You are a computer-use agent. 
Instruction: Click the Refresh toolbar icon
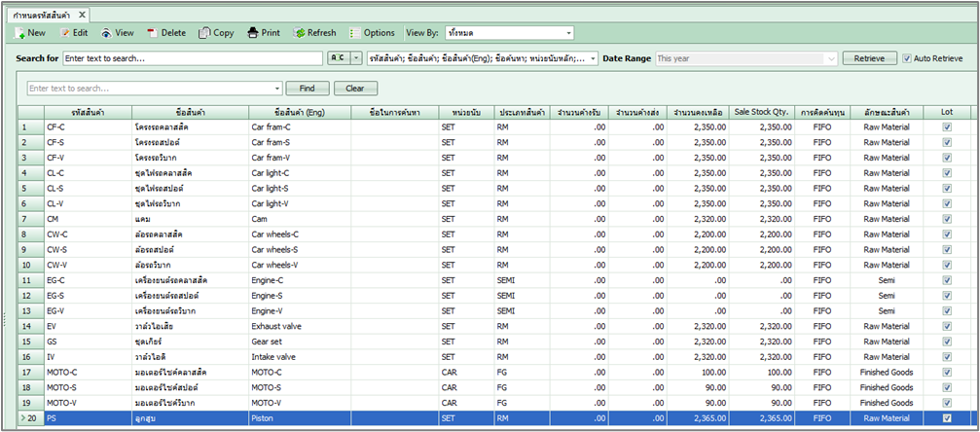click(x=300, y=33)
